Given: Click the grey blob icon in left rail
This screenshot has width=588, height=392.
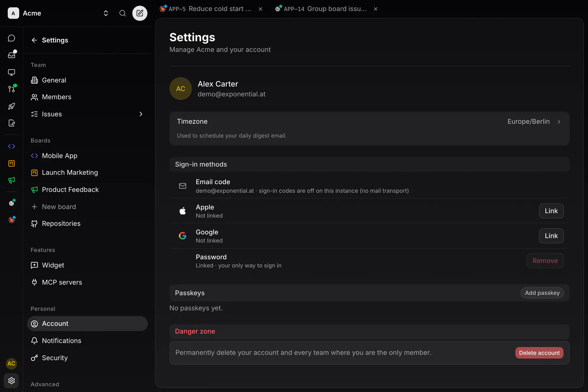Looking at the screenshot, I should click(11, 203).
